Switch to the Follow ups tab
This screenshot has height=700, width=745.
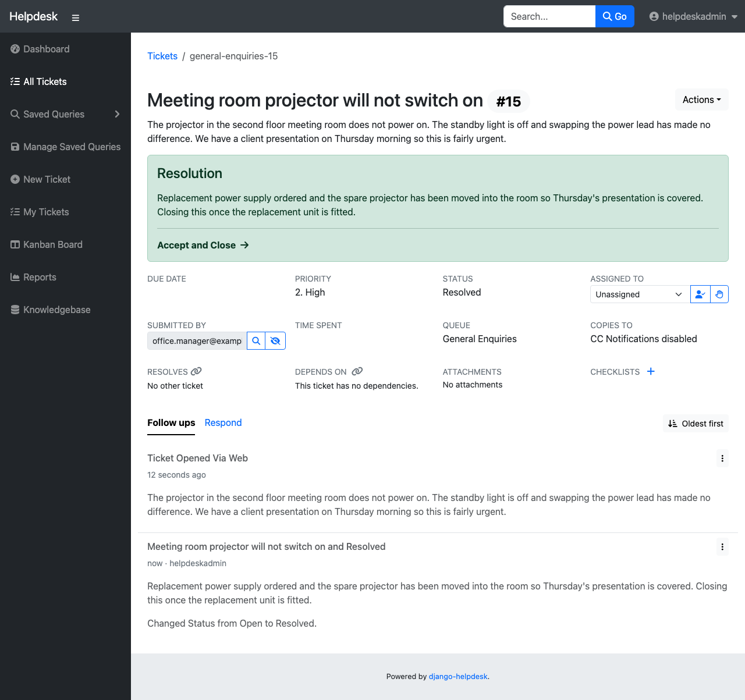coord(171,423)
